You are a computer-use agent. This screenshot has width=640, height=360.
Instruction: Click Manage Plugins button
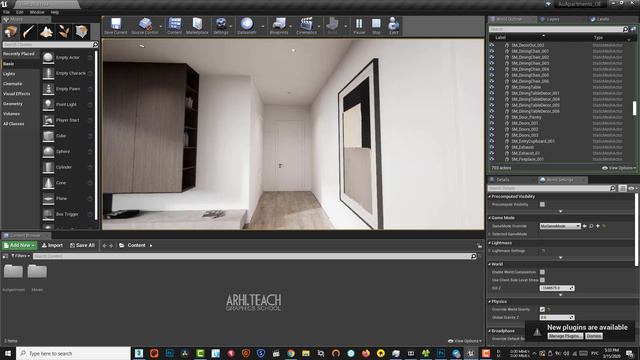565,336
